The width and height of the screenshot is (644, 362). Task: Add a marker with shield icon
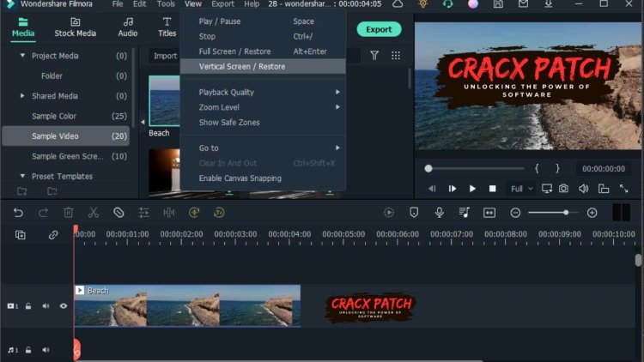click(x=414, y=213)
